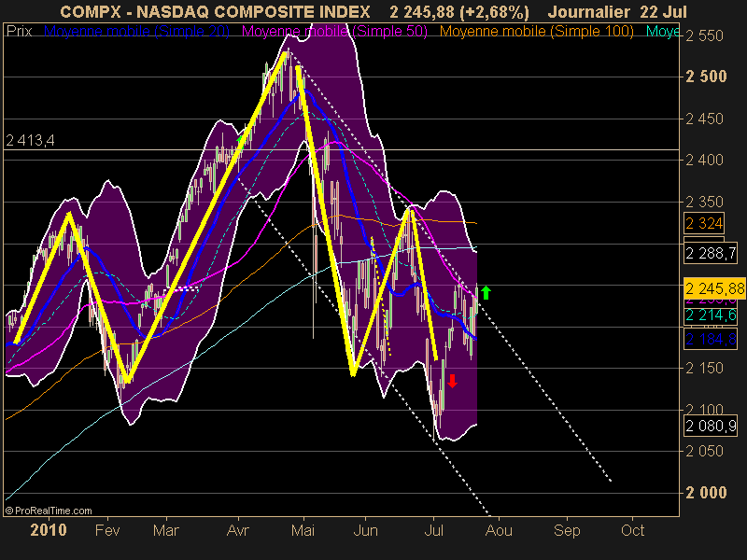Viewport: 747px width, 560px height.
Task: Click the blue 2 184,8 price tag
Action: coord(711,339)
